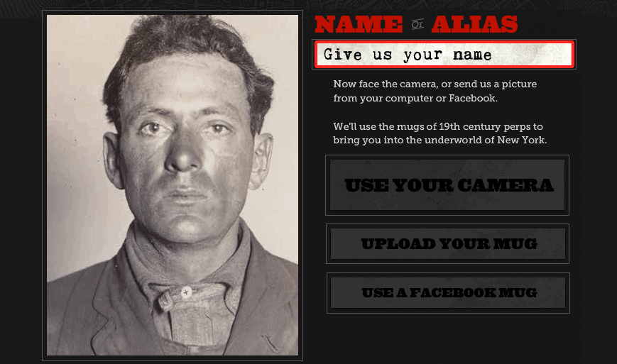
Task: Click the words 'New York' in the description
Action: [x=521, y=140]
